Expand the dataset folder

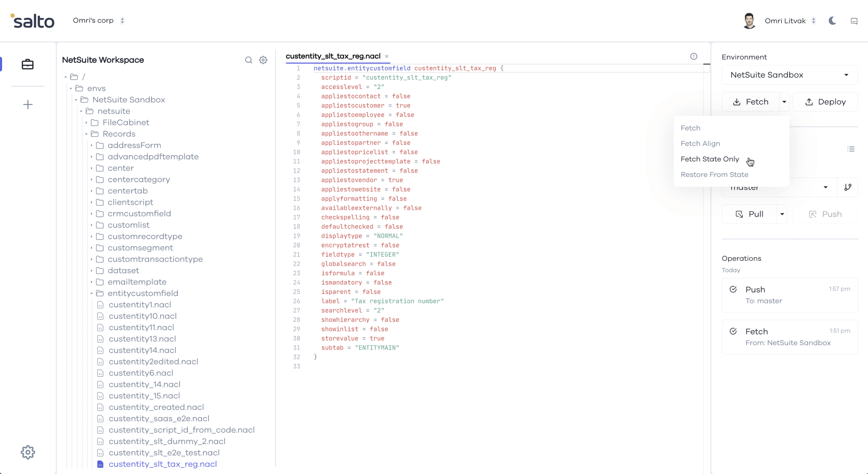pyautogui.click(x=91, y=271)
